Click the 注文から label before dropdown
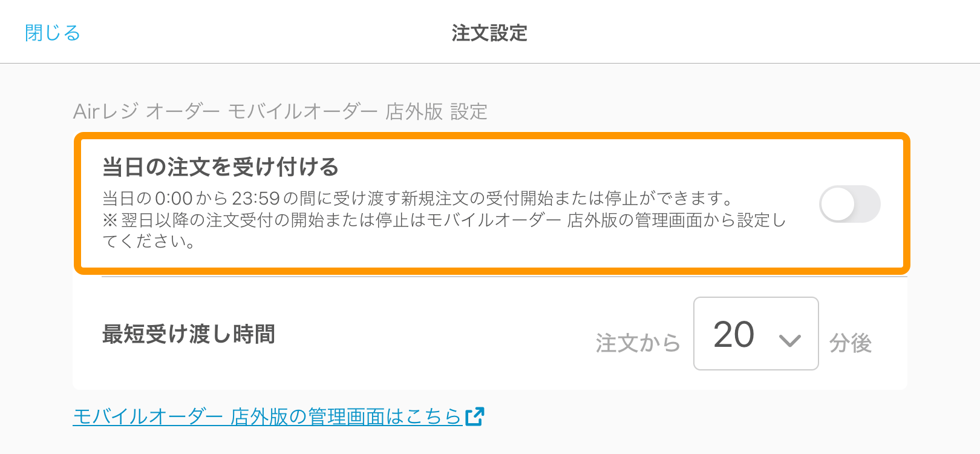The height and width of the screenshot is (454, 980). (638, 343)
